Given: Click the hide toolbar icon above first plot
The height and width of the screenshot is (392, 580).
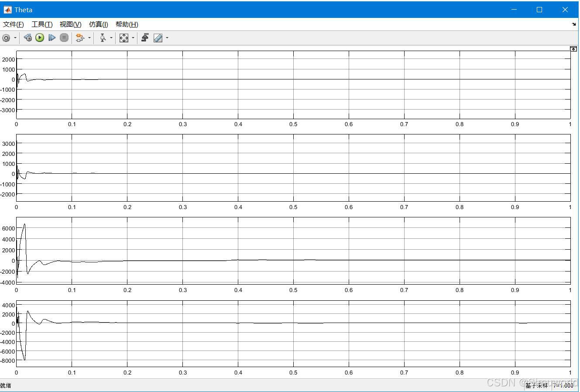Looking at the screenshot, I should point(573,49).
